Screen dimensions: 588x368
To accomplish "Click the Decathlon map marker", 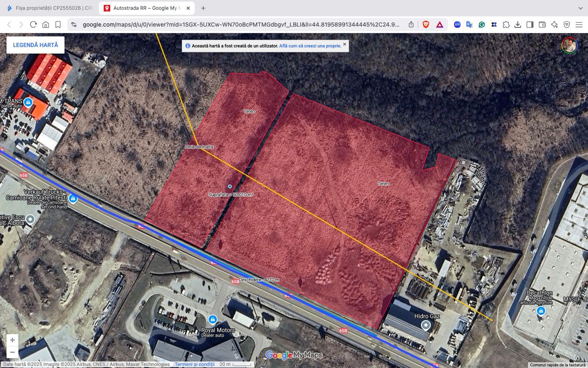I will (541, 311).
